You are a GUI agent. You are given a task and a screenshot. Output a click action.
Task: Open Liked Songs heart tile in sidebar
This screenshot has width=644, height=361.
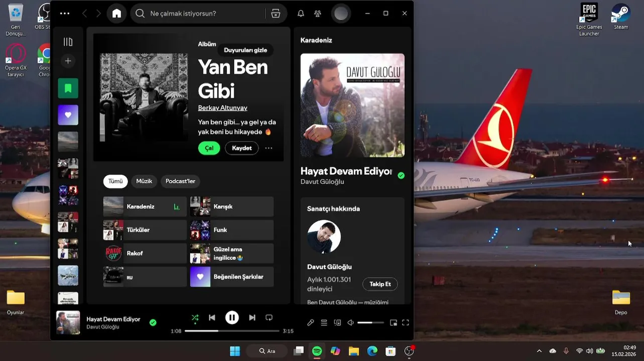tap(68, 115)
